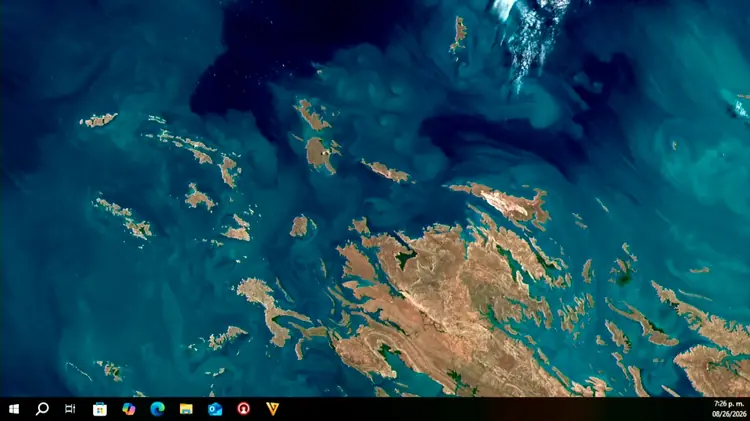Open the red circular profile app icon
This screenshot has height=421, width=750.
tap(243, 409)
